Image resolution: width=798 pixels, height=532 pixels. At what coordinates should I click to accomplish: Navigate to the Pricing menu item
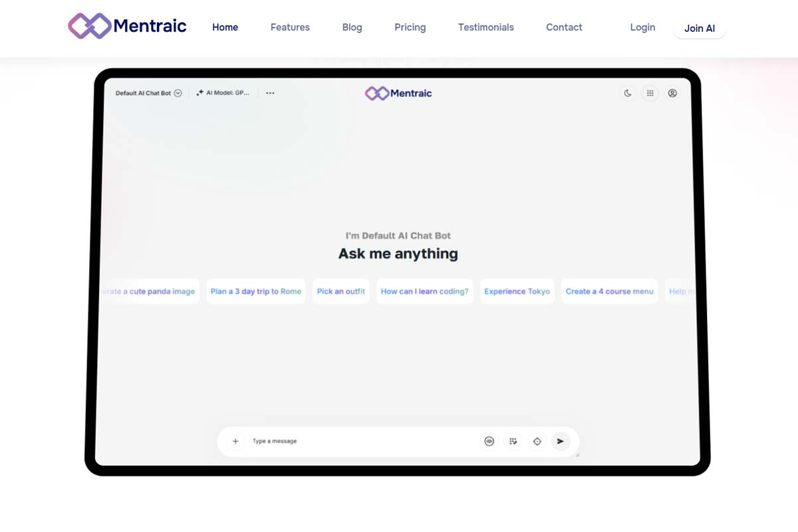410,27
